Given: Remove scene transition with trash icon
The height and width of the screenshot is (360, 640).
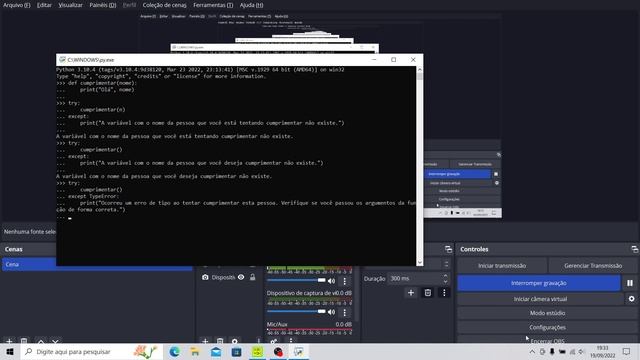Looking at the screenshot, I should tap(427, 293).
